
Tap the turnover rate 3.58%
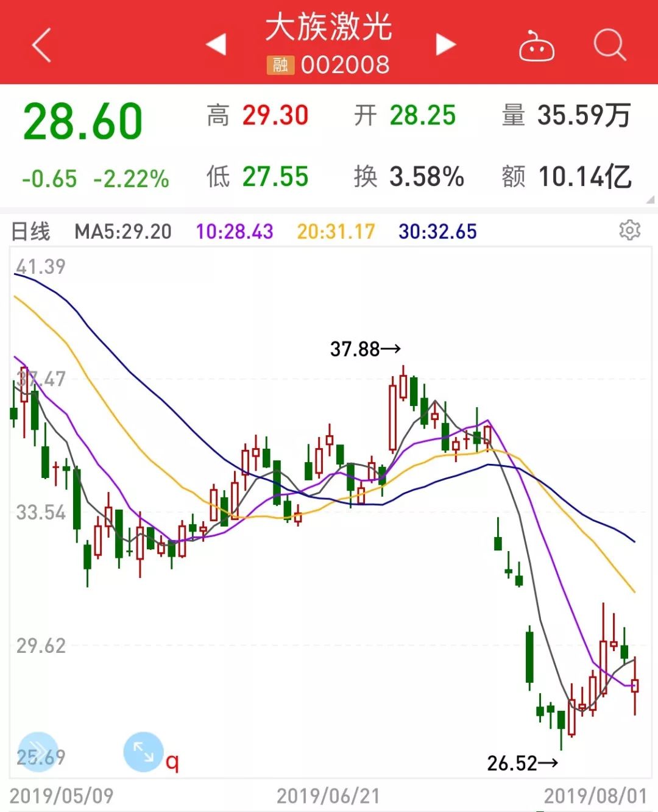[426, 177]
